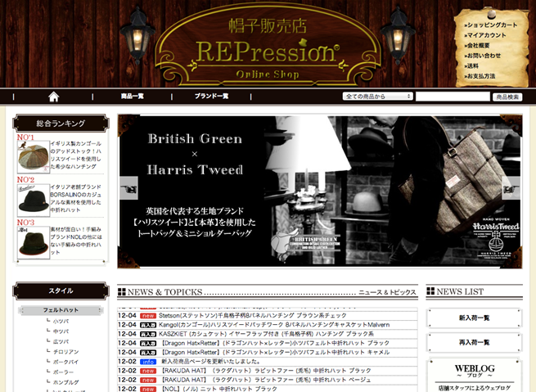The height and width of the screenshot is (392, 536).
Task: Open the REPression Online Shop logo
Action: coord(268,45)
